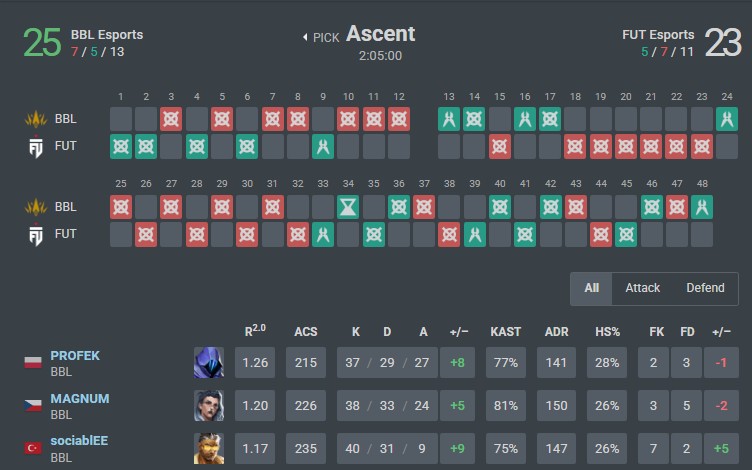Open PROFEK's agent portrait
Viewport: 752px width, 470px height.
(x=209, y=362)
